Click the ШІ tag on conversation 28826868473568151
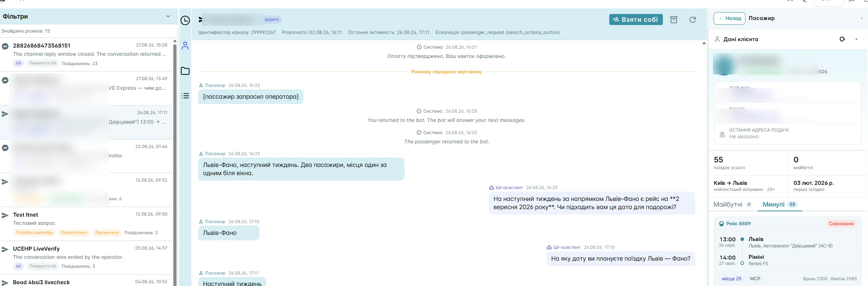This screenshot has height=286, width=868. pyautogui.click(x=19, y=63)
